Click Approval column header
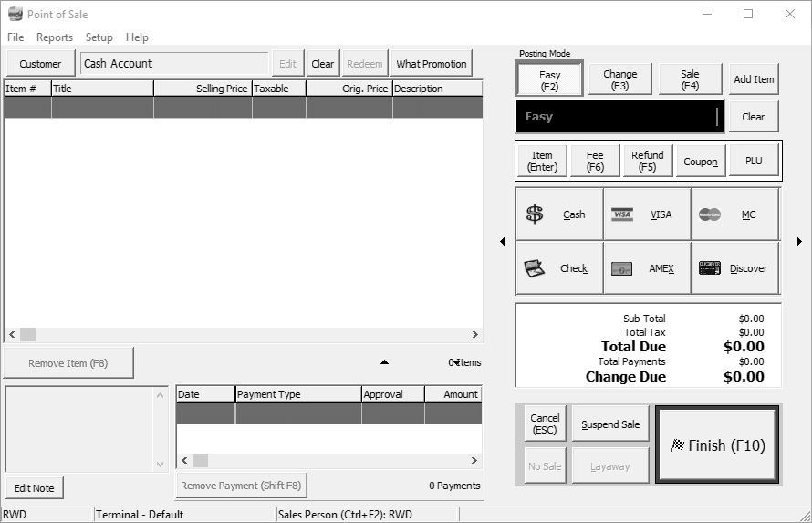 (393, 394)
